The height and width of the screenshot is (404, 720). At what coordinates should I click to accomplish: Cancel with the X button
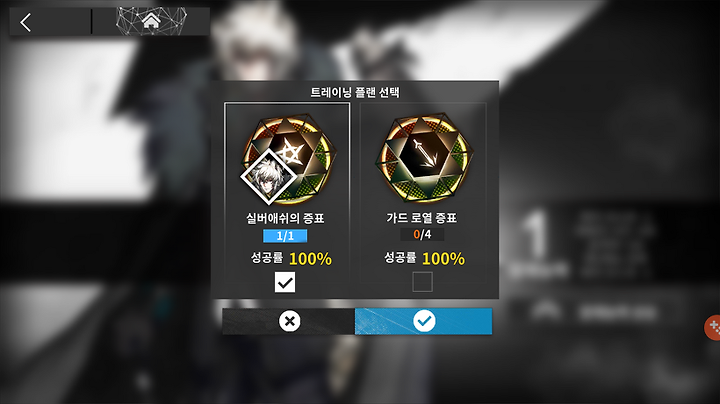[289, 321]
